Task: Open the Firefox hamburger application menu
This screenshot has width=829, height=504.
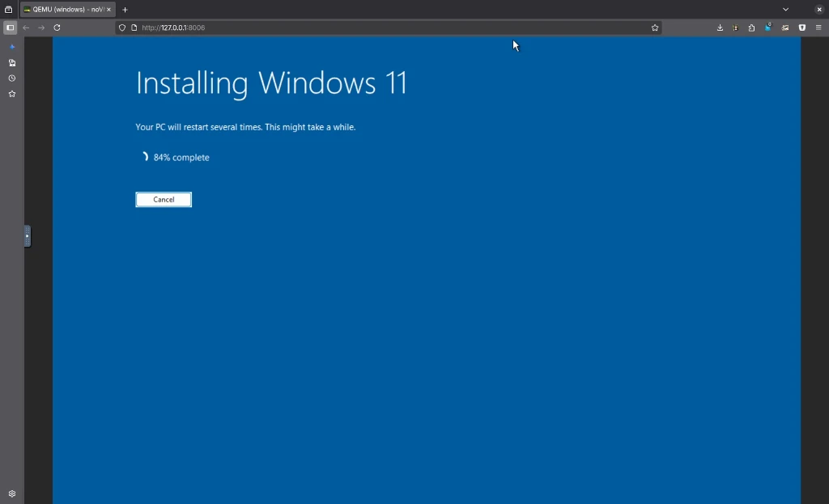Action: [x=818, y=28]
